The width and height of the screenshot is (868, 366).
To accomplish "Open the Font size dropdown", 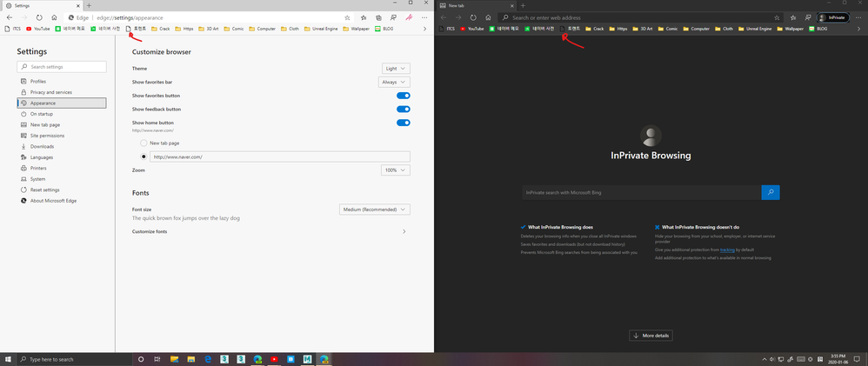I will (x=375, y=210).
